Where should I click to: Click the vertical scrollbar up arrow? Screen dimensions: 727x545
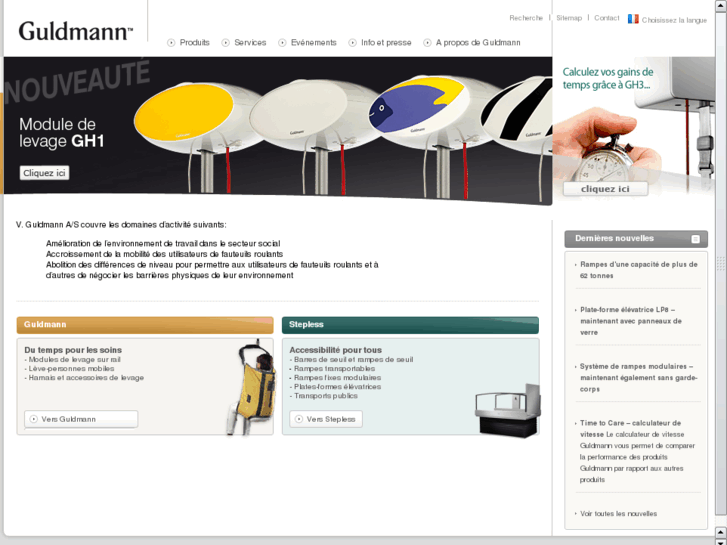[x=721, y=4]
